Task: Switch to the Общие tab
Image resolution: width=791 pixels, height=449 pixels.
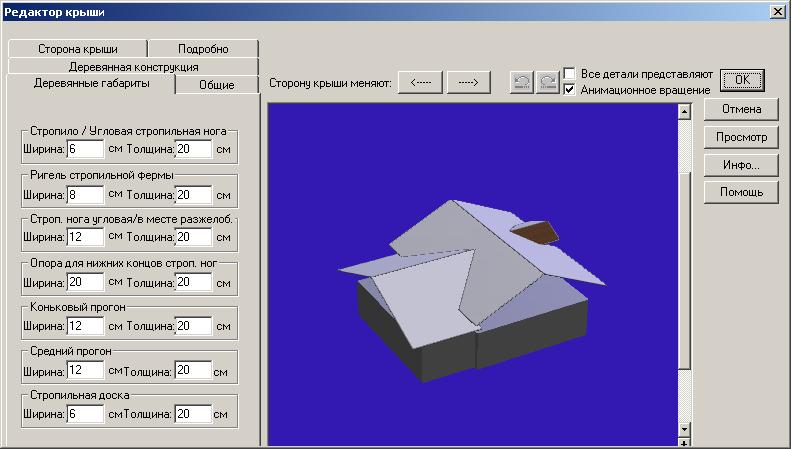Action: [x=217, y=85]
